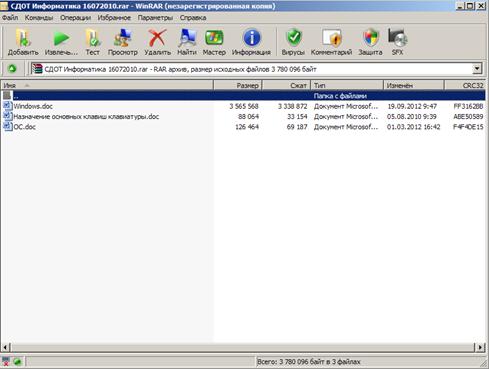The image size is (489, 369).
Task: Click the packed size 3 338 872
Action: (x=292, y=106)
